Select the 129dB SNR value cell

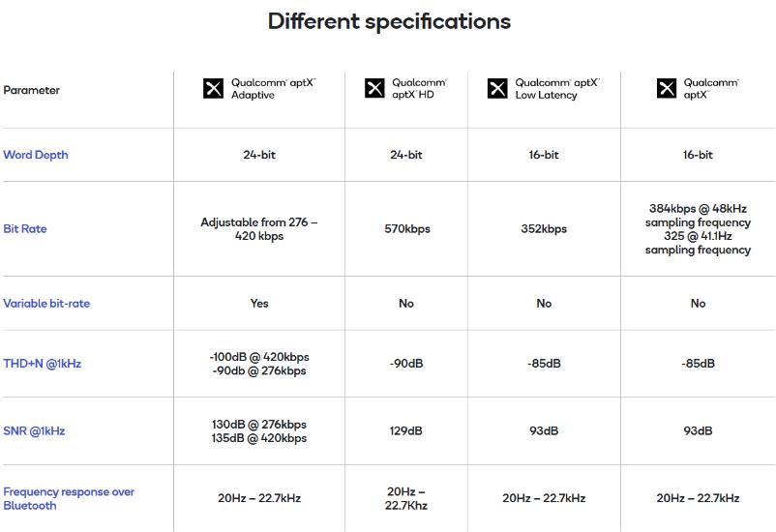406,431
